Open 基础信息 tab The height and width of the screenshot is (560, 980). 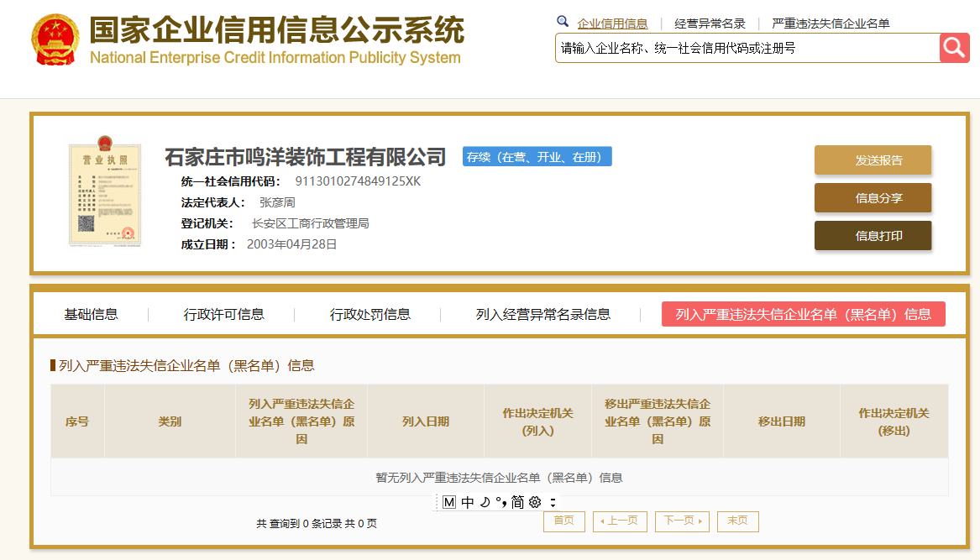[x=92, y=314]
